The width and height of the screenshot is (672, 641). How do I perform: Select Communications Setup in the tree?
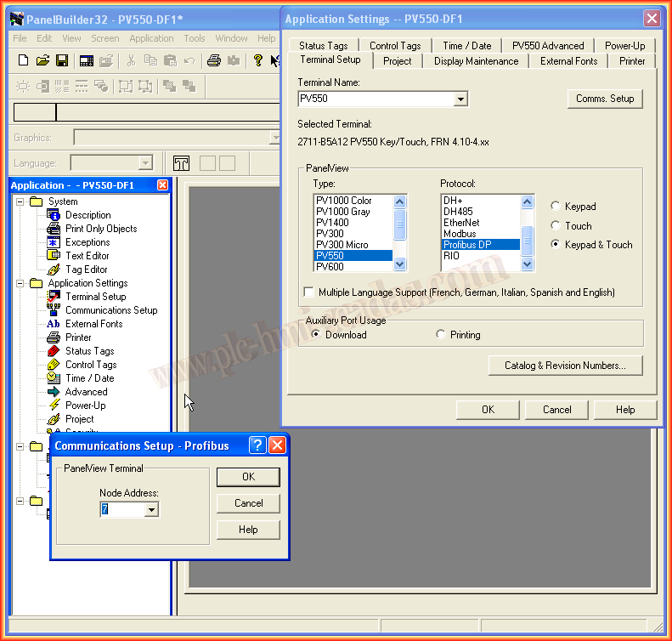tap(110, 310)
